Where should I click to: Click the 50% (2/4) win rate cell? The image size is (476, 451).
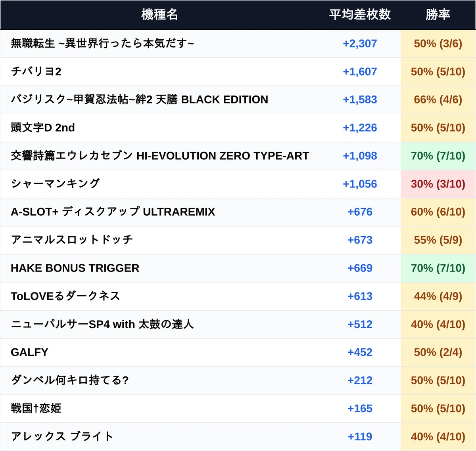click(438, 352)
